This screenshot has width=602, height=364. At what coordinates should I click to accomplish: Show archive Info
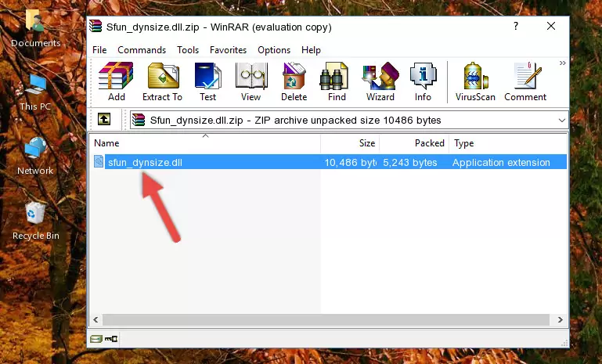423,81
